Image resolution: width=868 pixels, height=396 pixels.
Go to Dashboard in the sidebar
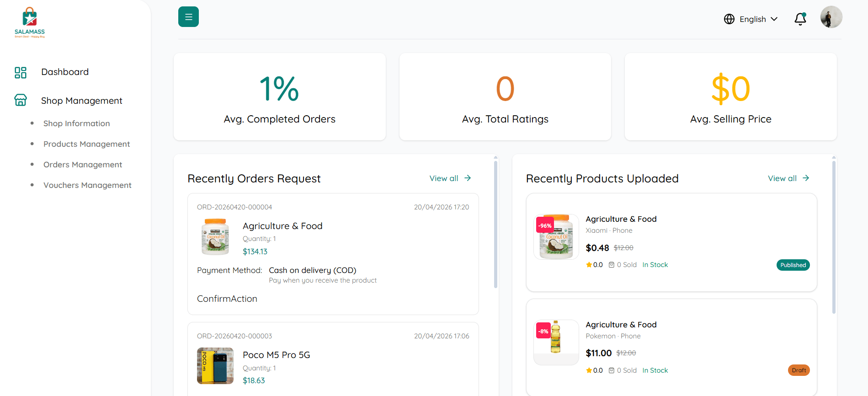tap(65, 72)
